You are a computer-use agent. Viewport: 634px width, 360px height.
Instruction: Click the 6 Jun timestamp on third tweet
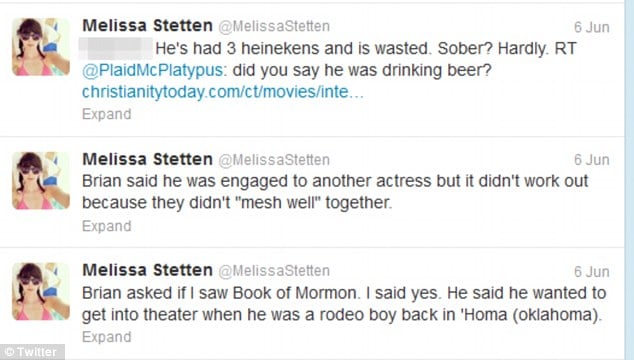pyautogui.click(x=592, y=271)
